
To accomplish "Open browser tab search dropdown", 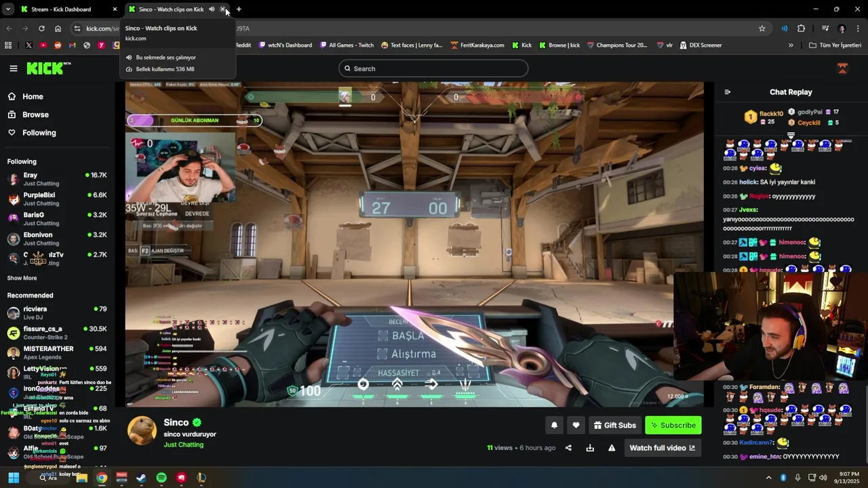I will pos(7,9).
